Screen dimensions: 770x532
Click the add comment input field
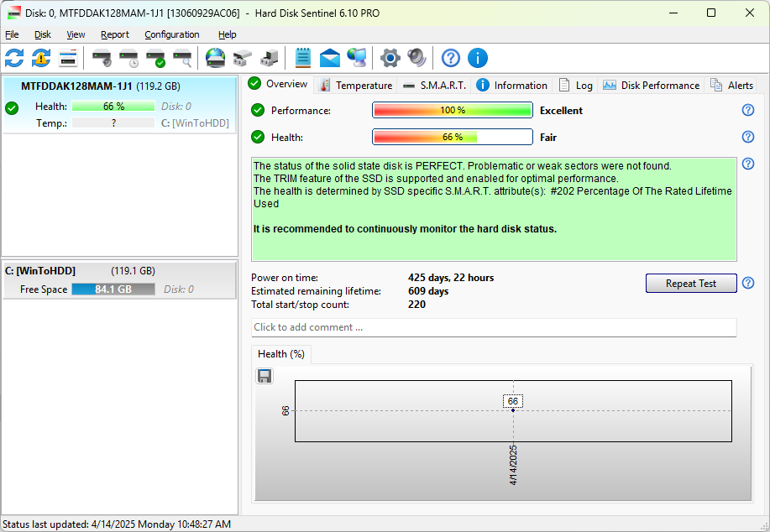(494, 327)
